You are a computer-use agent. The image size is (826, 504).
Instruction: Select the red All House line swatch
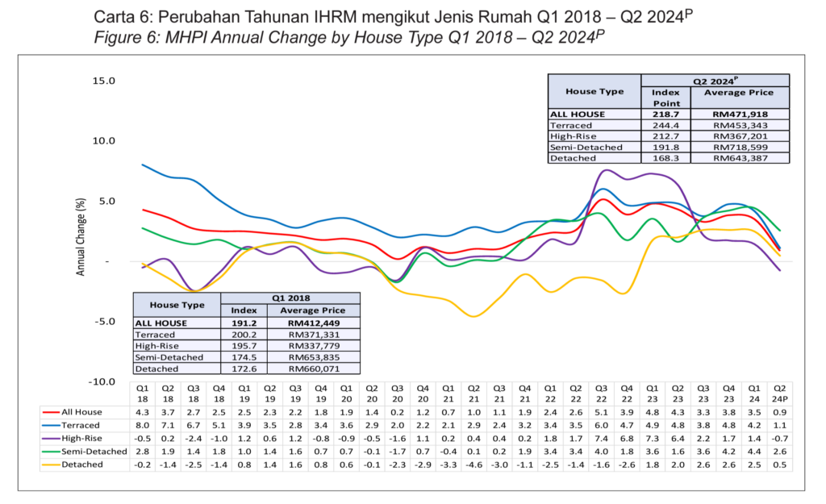[x=52, y=411]
